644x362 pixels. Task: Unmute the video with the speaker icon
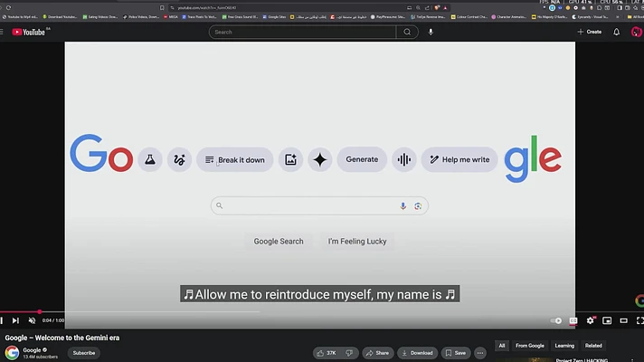point(32,320)
